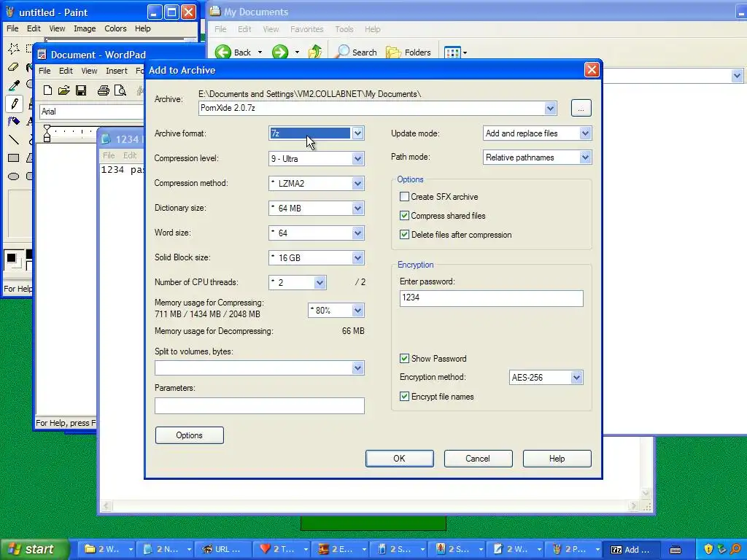Click the 7z Add taskbar button
The width and height of the screenshot is (747, 560).
(x=631, y=550)
